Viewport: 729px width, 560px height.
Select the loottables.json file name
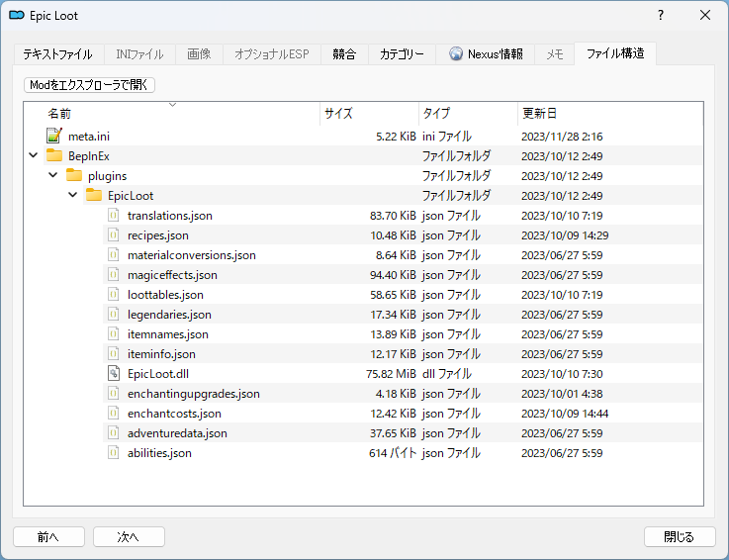click(x=165, y=295)
